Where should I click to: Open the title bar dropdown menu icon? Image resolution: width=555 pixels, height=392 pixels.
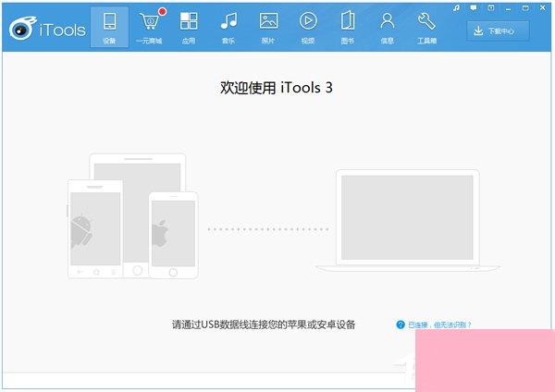point(491,7)
